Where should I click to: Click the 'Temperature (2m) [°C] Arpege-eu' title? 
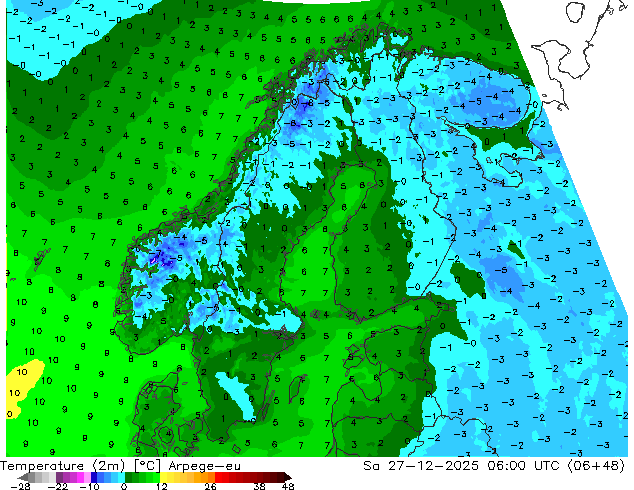tap(120, 466)
